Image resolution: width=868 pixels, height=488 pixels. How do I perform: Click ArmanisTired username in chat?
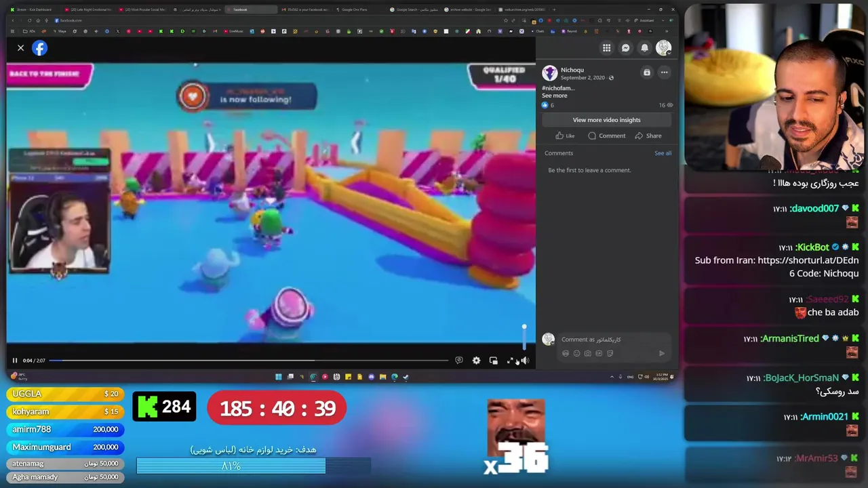click(791, 338)
